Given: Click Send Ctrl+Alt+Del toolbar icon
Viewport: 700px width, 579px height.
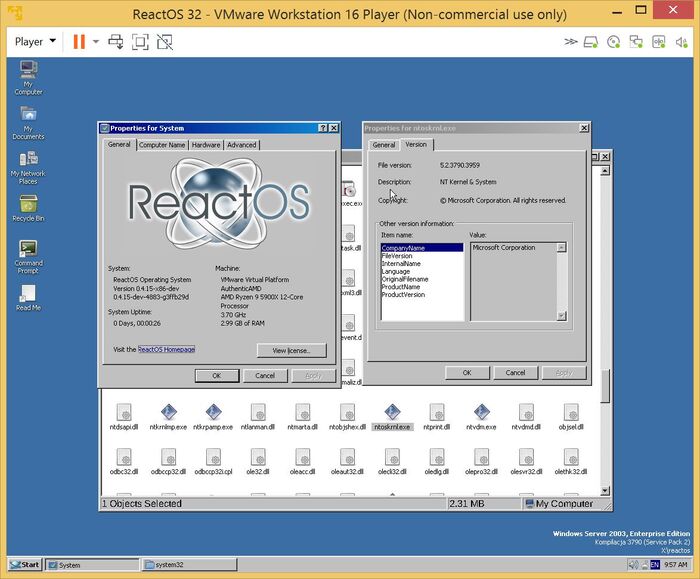Looking at the screenshot, I should (x=117, y=42).
